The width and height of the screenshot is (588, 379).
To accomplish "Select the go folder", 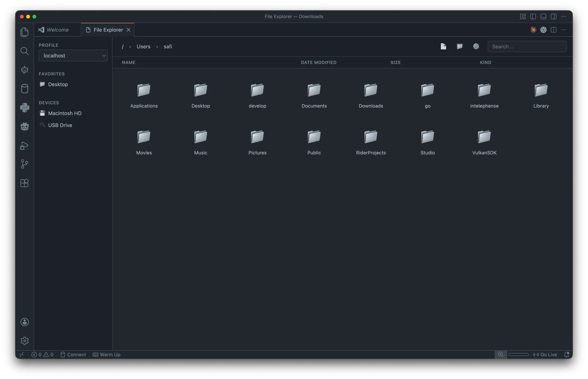I will point(428,95).
